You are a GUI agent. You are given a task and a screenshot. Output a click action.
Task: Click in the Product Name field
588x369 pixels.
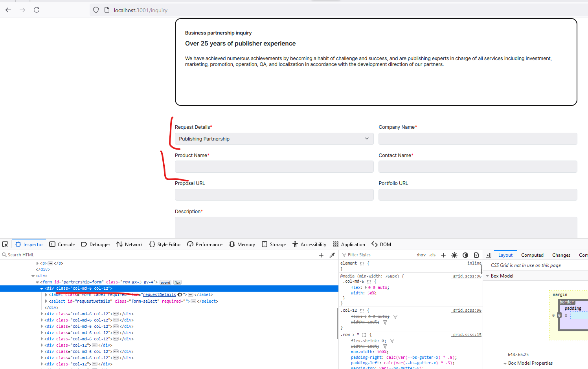point(274,166)
